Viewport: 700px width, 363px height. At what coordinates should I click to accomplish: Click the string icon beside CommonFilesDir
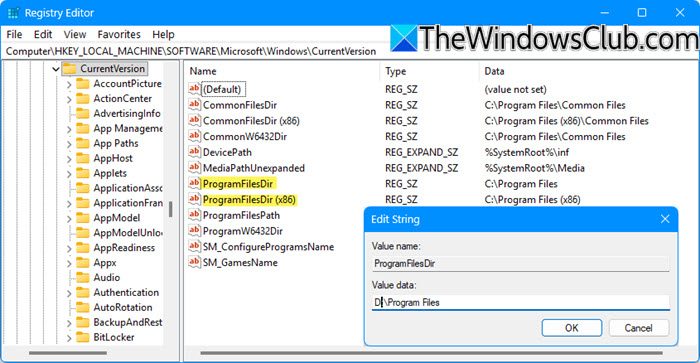[194, 104]
